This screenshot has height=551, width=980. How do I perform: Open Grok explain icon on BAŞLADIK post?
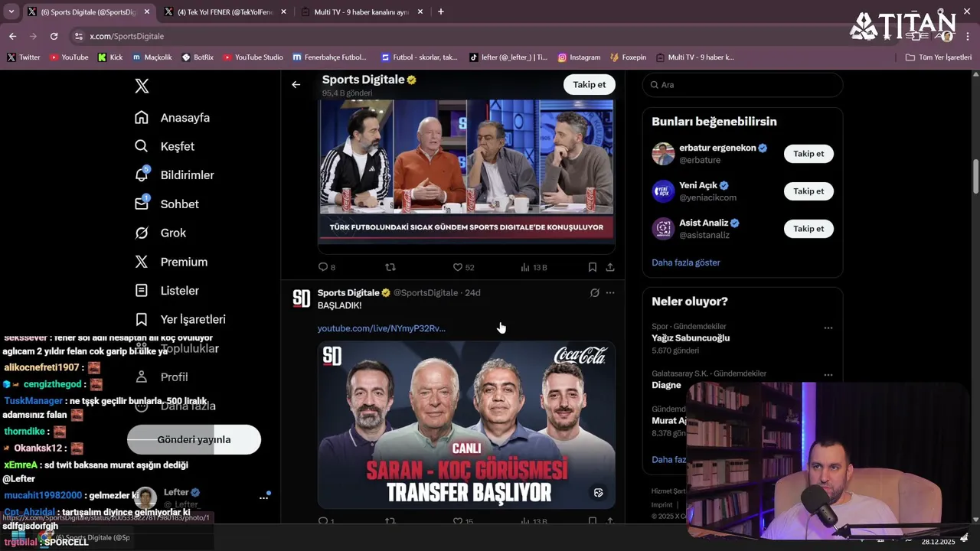point(594,292)
